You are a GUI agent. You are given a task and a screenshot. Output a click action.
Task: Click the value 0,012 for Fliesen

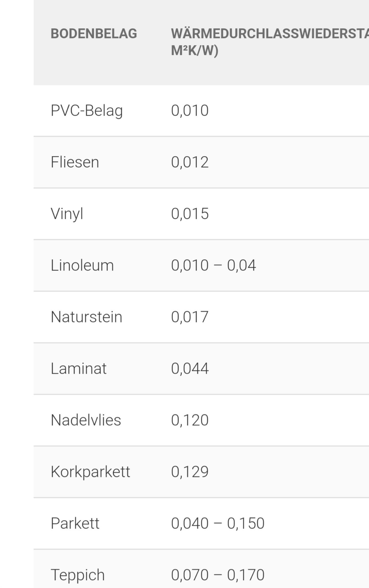click(x=190, y=162)
